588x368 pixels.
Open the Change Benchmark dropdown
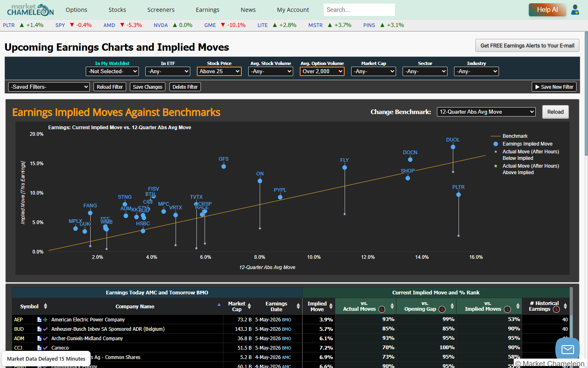click(x=486, y=112)
